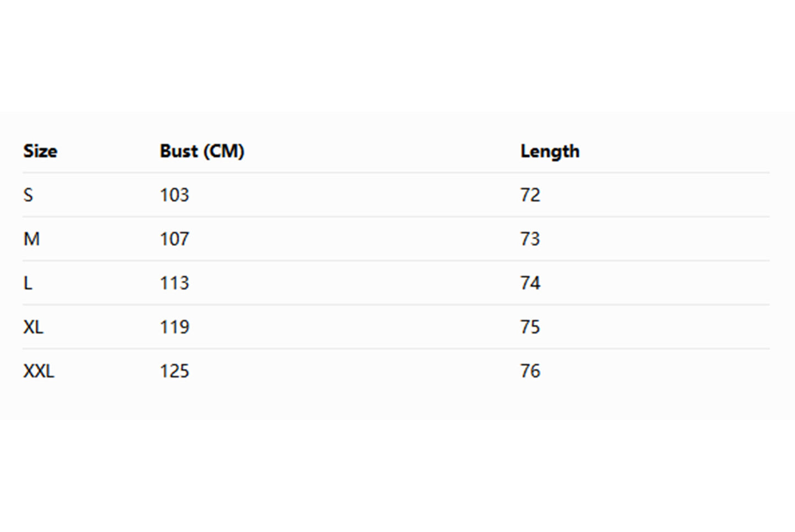Select the M size cell
This screenshot has height=532, width=795.
[31, 239]
